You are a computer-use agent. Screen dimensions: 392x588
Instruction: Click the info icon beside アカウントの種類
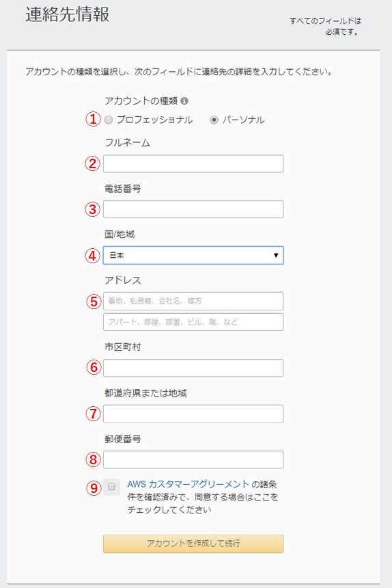(184, 101)
